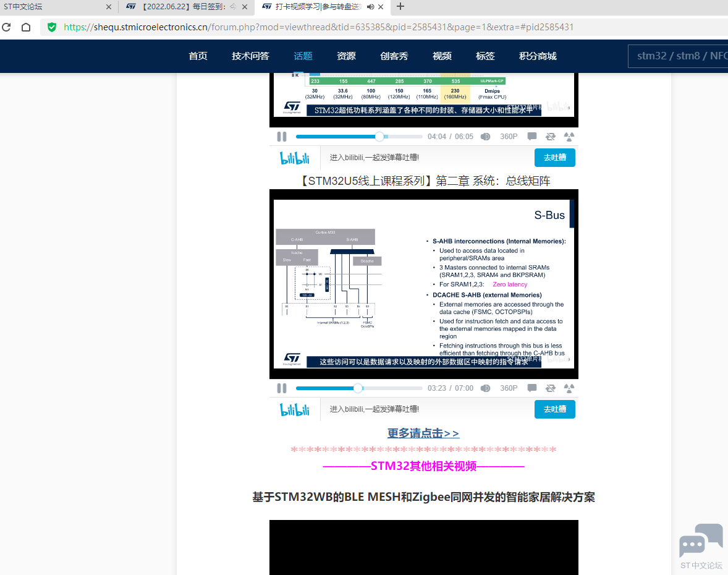
Task: Seek the S-Bus video's progress bar
Action: [359, 388]
